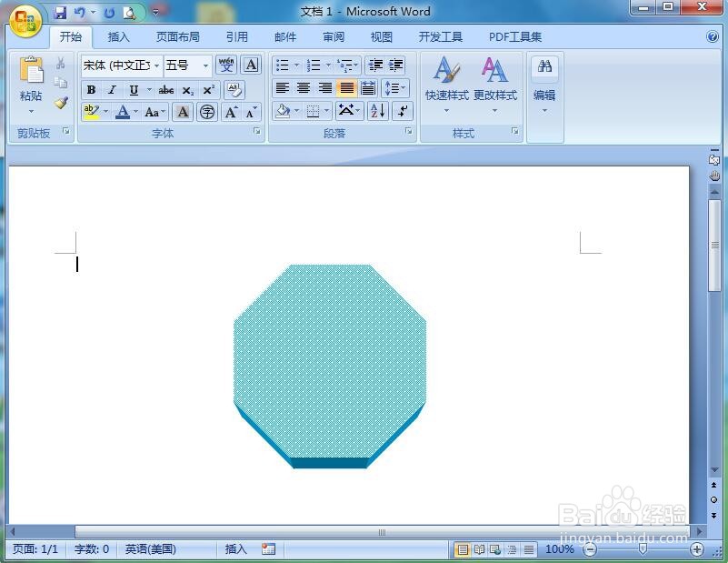The image size is (728, 563).
Task: Open print preview from quick access toolbar
Action: [130, 13]
